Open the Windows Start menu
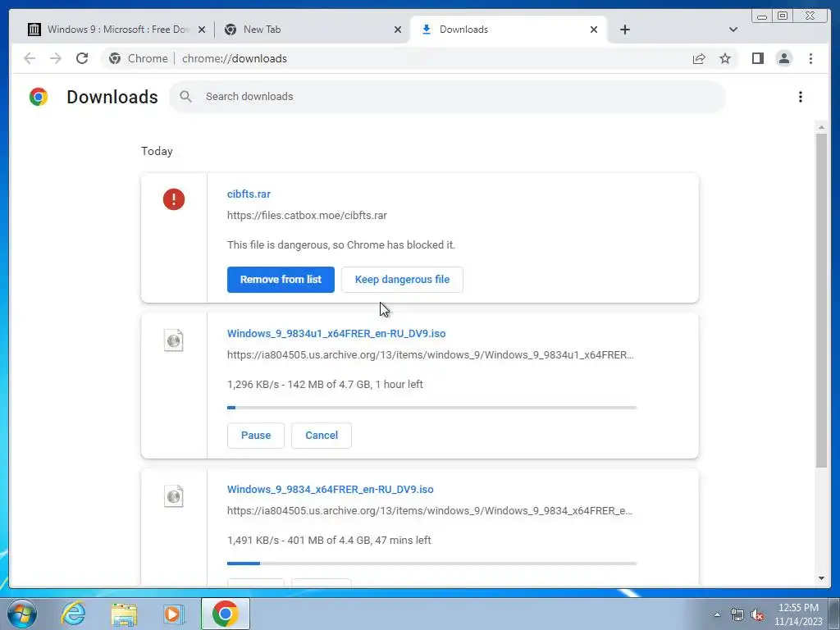 (22, 614)
